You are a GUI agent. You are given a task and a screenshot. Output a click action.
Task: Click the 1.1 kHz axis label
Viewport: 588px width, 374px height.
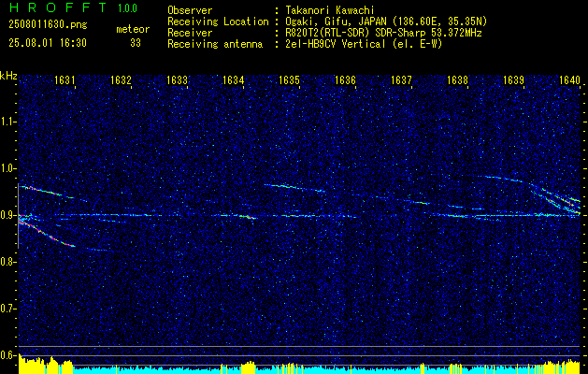(7, 122)
